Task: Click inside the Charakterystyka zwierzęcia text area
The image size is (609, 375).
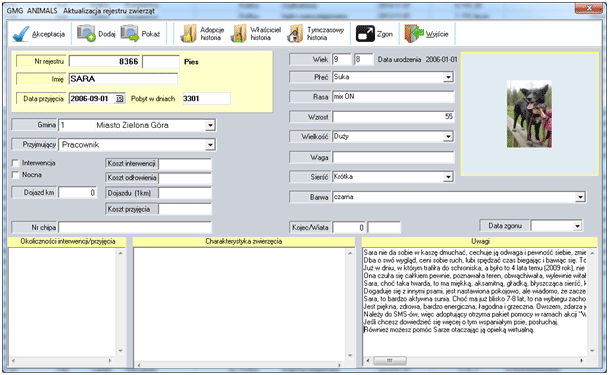Action: (240, 305)
